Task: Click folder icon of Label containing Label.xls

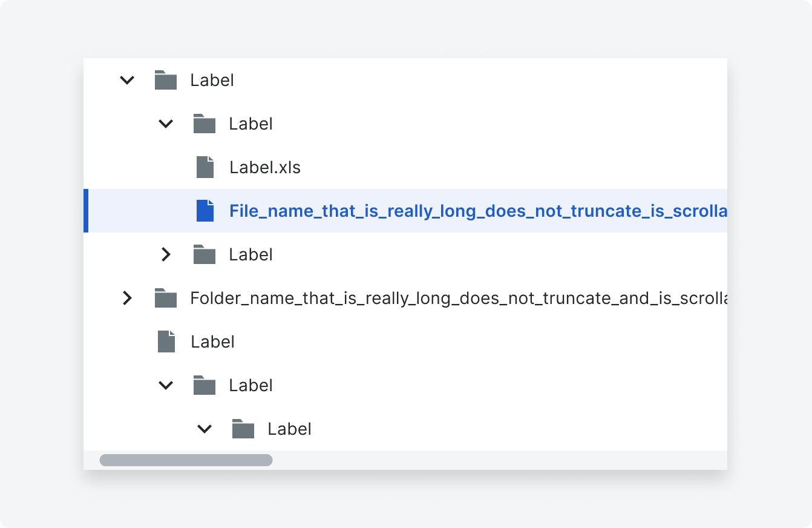Action: (205, 124)
